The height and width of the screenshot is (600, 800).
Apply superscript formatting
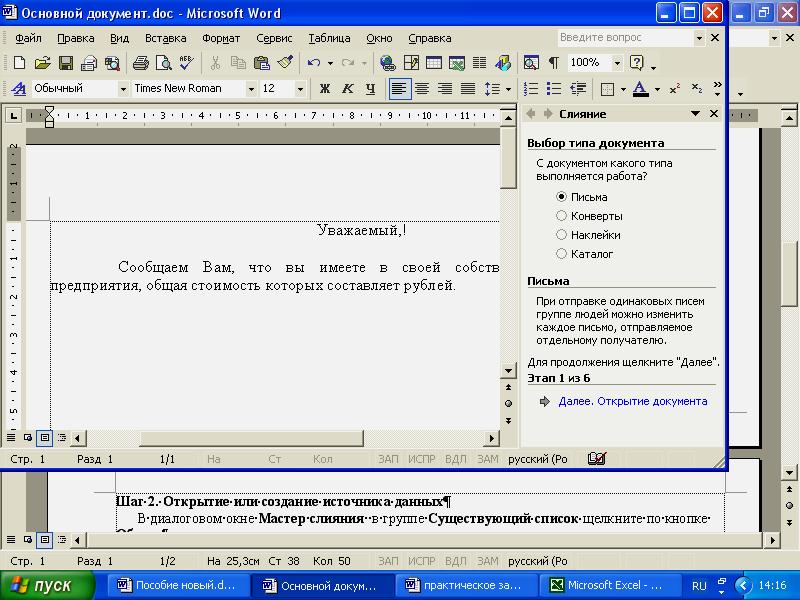click(x=674, y=89)
